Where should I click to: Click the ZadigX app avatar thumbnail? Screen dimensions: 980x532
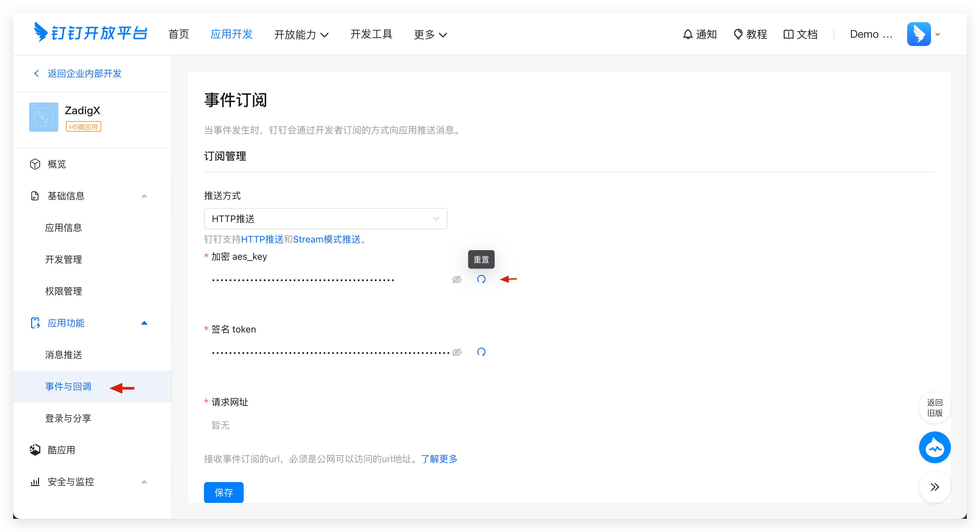point(43,117)
